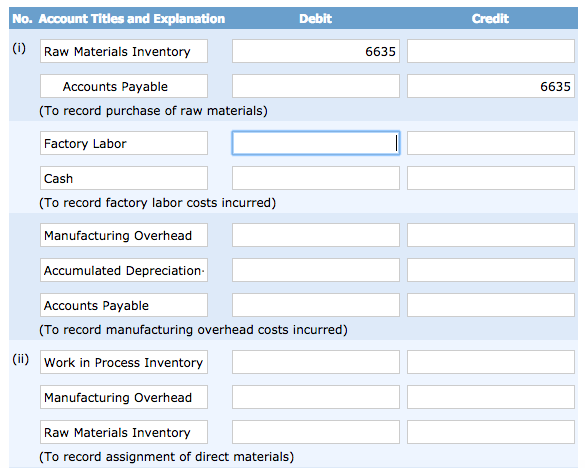Click the No. column header
This screenshot has width=585, height=468.
(22, 19)
